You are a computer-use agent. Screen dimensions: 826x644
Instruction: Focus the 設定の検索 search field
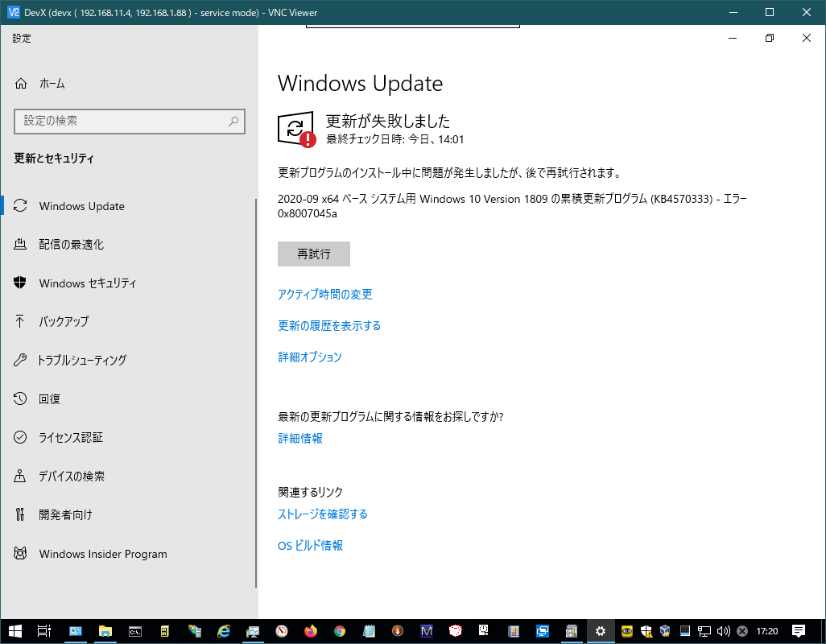coord(130,121)
